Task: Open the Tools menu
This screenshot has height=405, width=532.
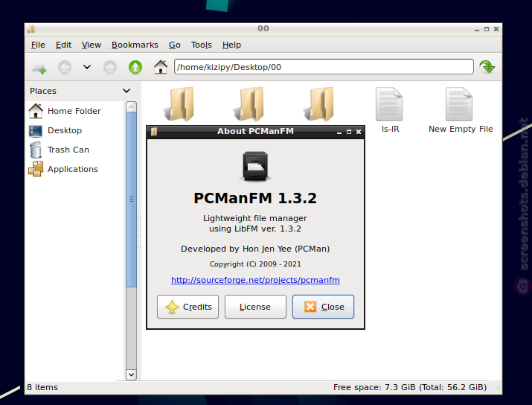Action: [x=201, y=45]
